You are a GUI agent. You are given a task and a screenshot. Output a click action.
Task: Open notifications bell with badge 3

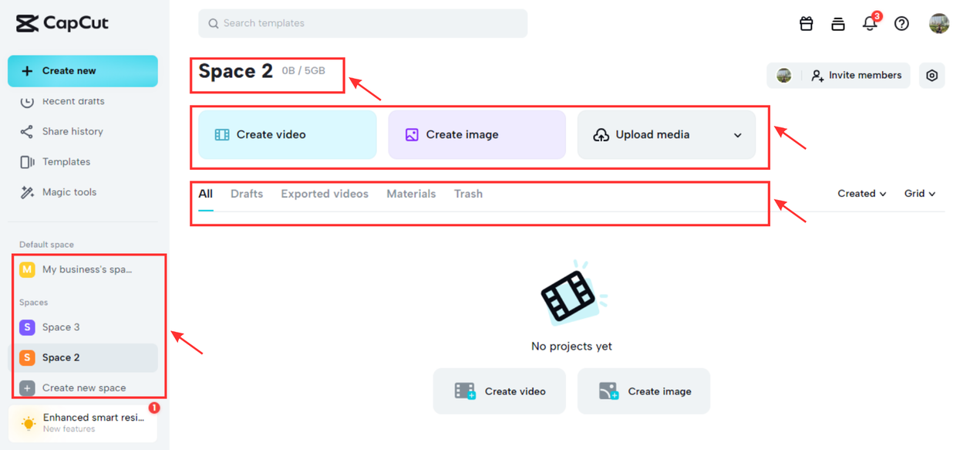870,23
